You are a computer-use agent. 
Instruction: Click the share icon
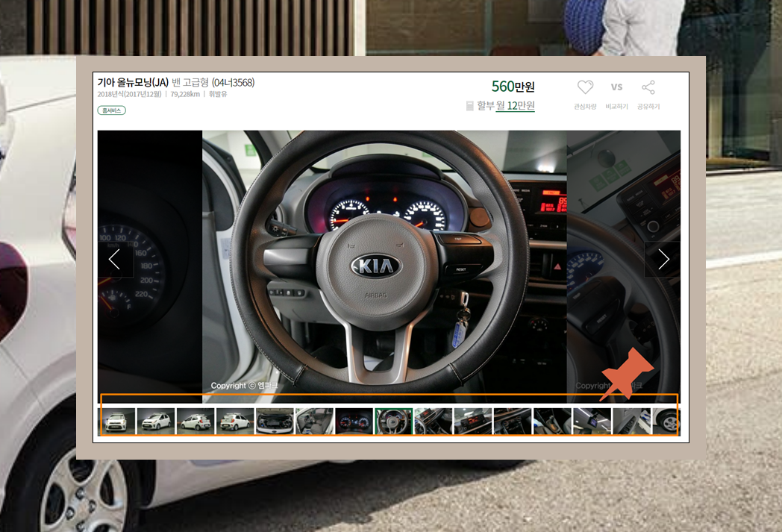pyautogui.click(x=648, y=87)
